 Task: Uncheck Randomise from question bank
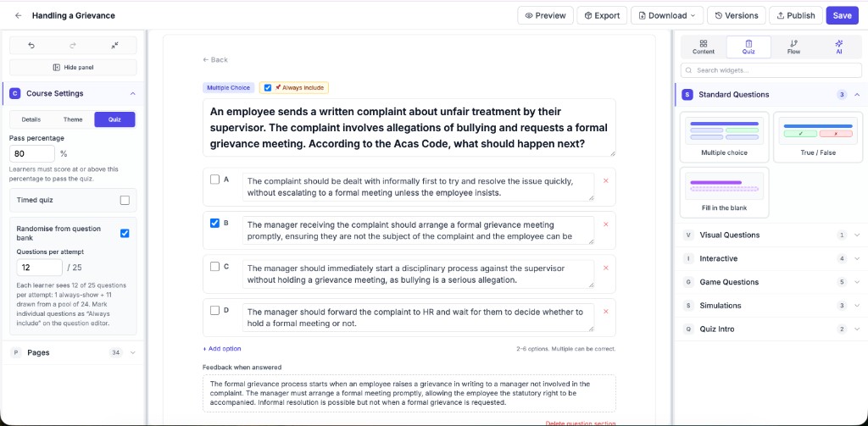125,234
